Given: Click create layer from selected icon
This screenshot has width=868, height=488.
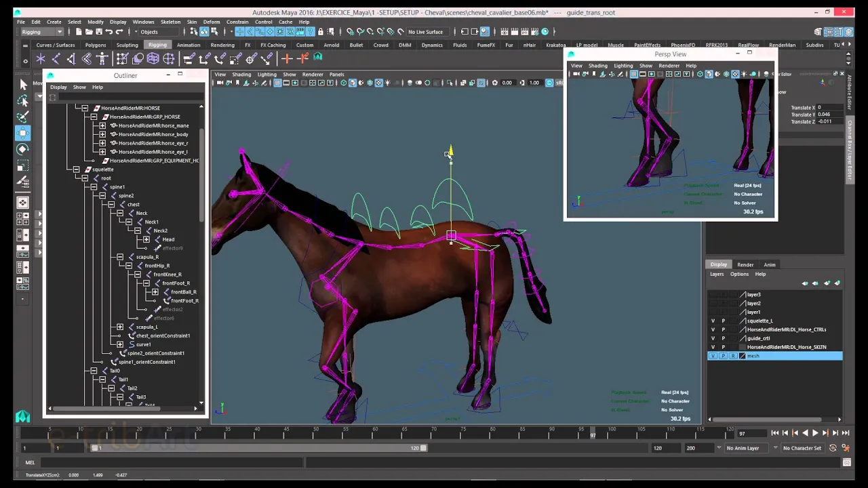Looking at the screenshot, I should coord(837,283).
